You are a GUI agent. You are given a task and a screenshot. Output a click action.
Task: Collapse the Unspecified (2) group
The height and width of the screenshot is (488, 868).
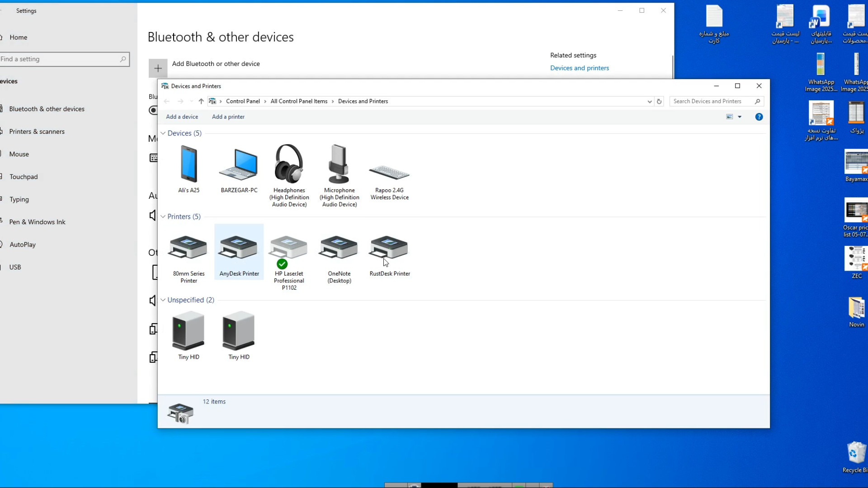pyautogui.click(x=163, y=300)
